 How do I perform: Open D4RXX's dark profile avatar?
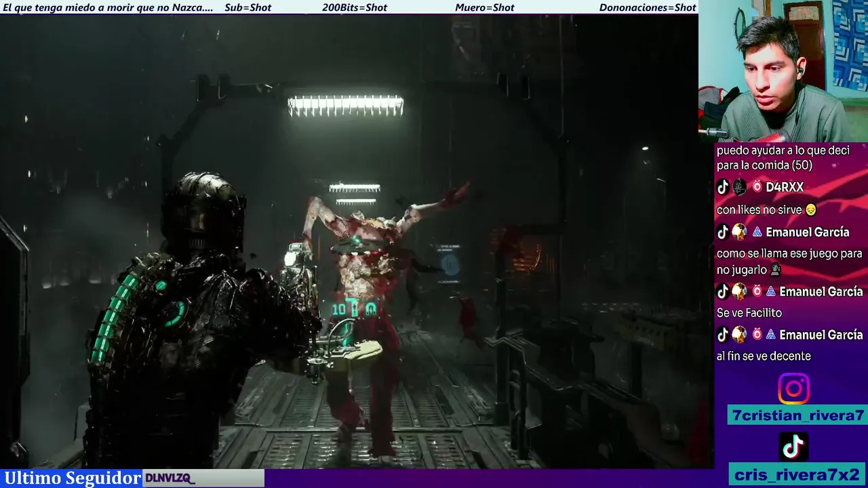coord(739,187)
